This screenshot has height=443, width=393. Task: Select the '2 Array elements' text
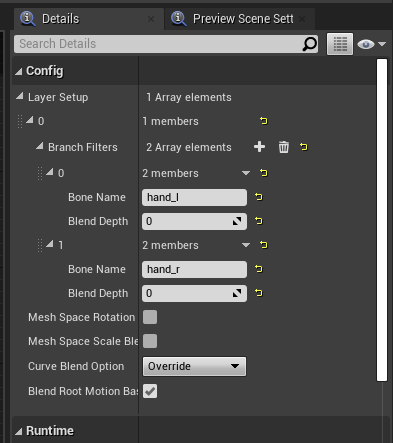pos(189,147)
